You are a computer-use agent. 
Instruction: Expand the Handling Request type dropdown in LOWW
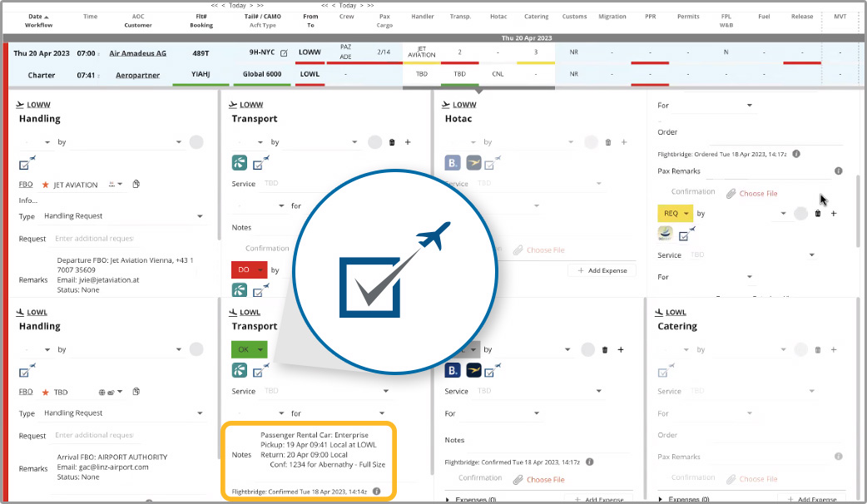pos(200,216)
